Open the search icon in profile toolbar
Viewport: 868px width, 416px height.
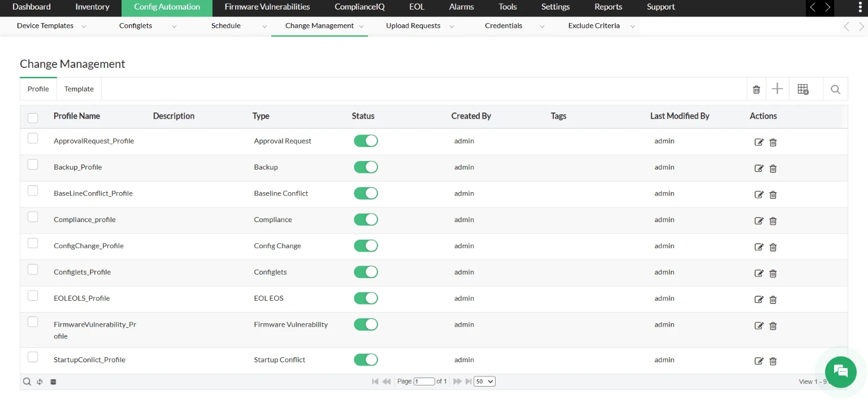(836, 89)
